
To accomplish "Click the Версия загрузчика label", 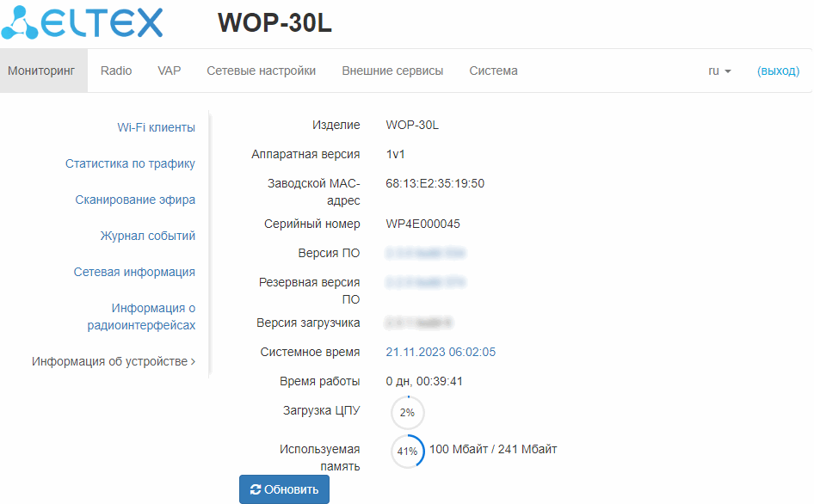I will tap(308, 323).
